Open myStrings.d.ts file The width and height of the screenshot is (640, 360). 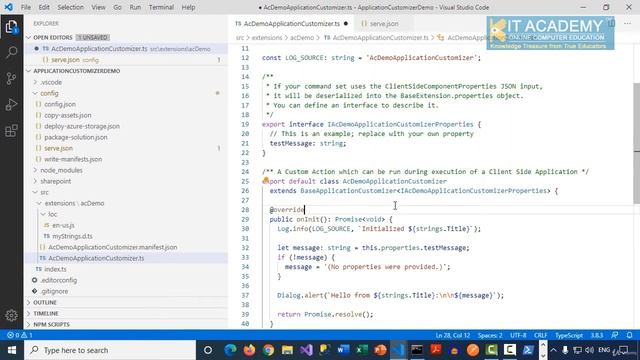pos(72,236)
